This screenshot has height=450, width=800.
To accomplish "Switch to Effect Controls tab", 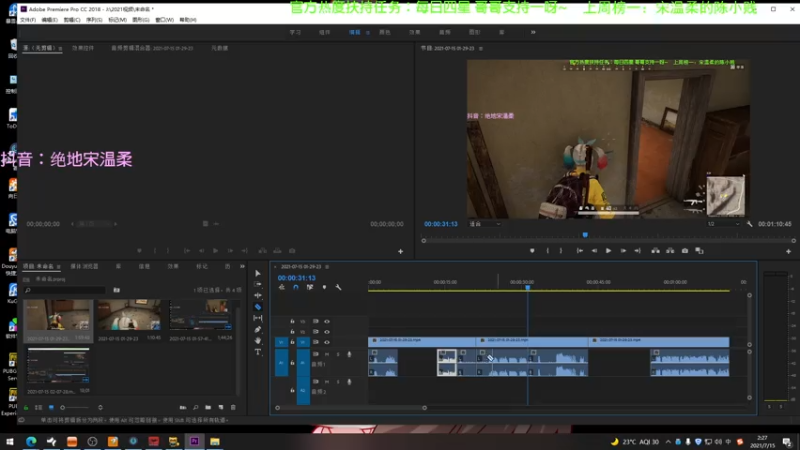I will coord(83,48).
